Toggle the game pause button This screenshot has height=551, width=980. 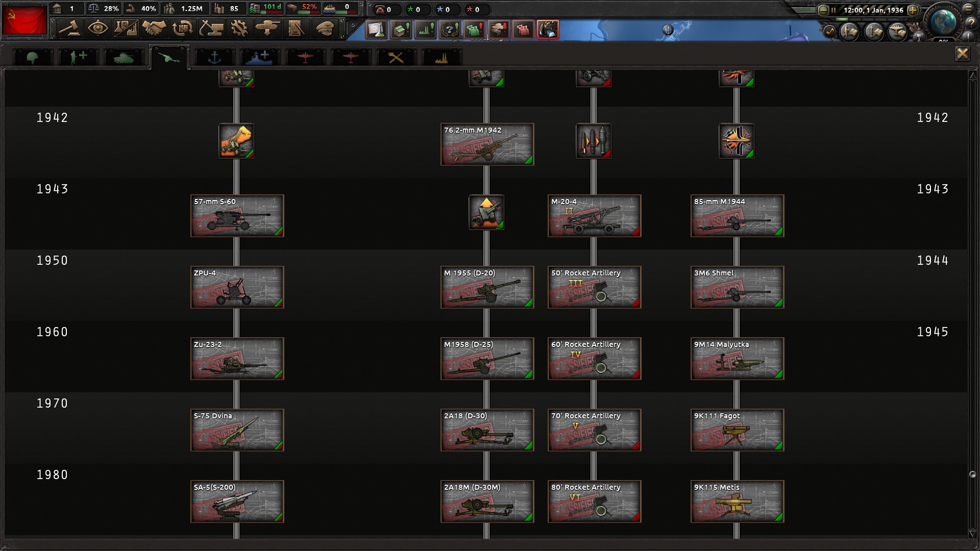pos(833,10)
